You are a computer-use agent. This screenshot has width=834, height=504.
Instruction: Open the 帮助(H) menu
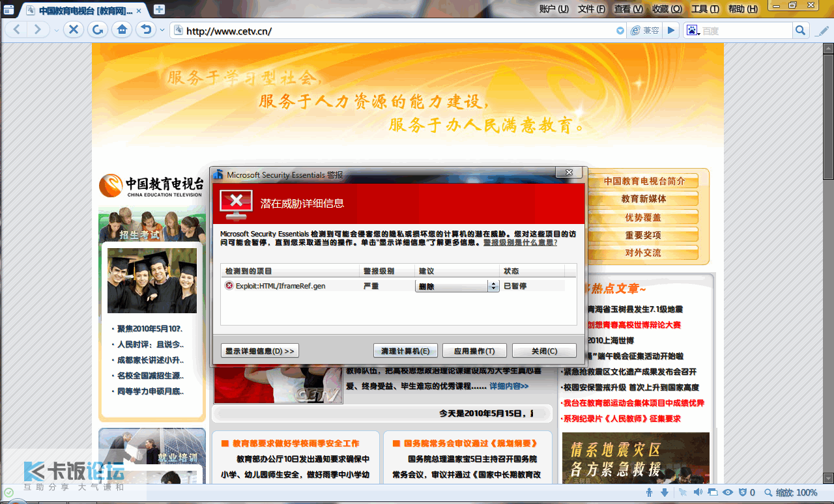743,9
